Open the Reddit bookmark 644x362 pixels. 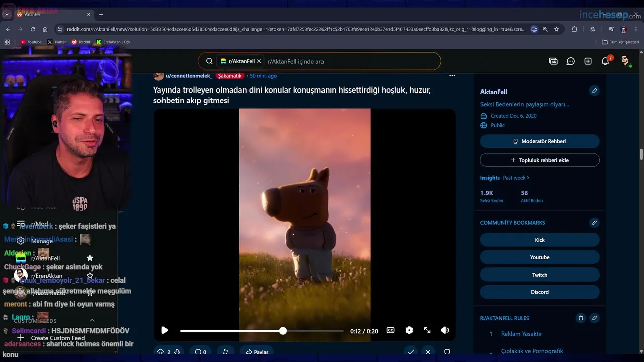81,42
